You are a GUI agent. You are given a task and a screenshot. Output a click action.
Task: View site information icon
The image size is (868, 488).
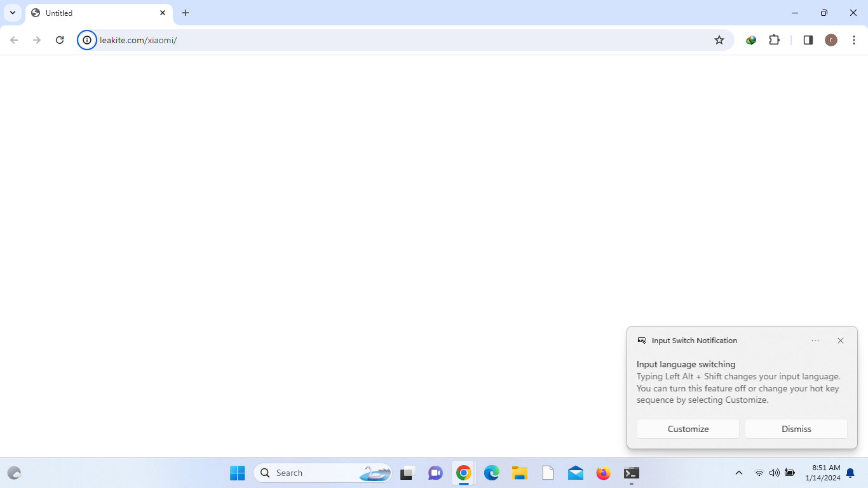pos(87,40)
